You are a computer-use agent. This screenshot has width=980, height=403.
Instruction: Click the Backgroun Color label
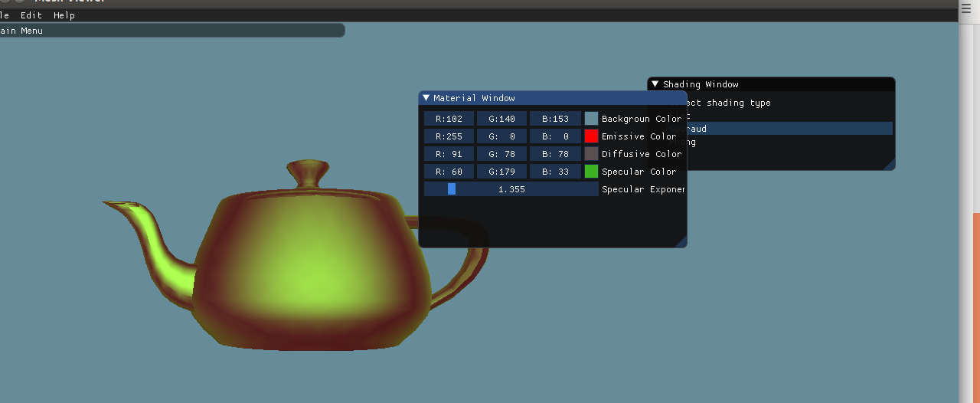coord(642,119)
